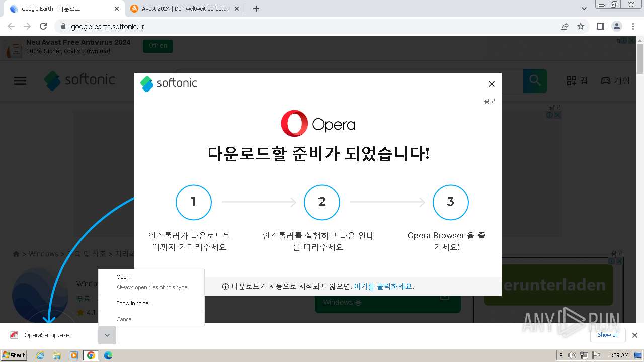
Task: Close the downloads bar
Action: (x=635, y=335)
